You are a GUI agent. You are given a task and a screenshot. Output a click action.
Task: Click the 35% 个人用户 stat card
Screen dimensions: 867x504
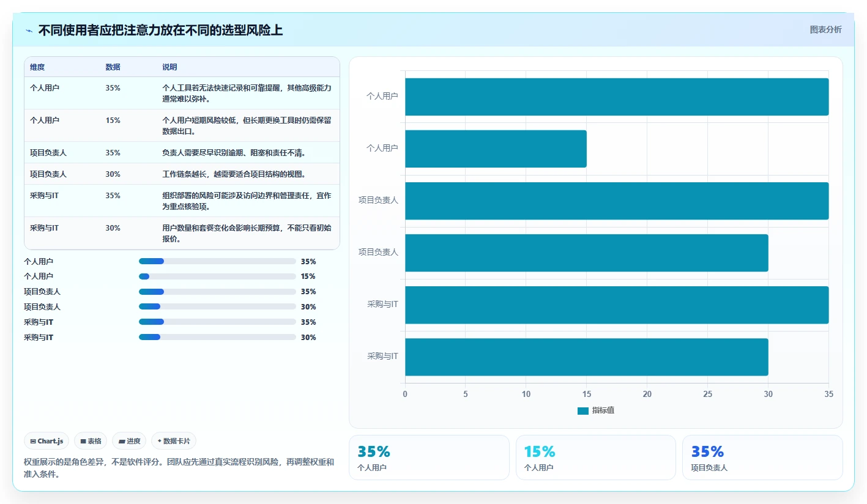coord(429,458)
